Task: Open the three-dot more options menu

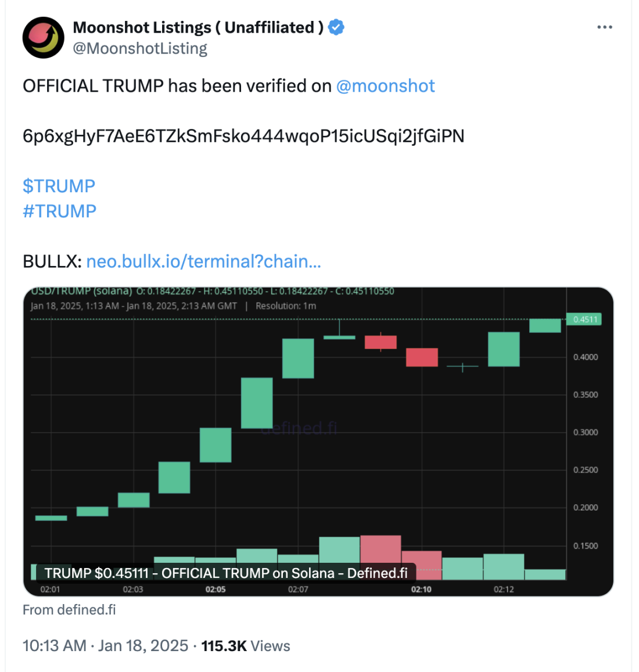Action: point(604,27)
